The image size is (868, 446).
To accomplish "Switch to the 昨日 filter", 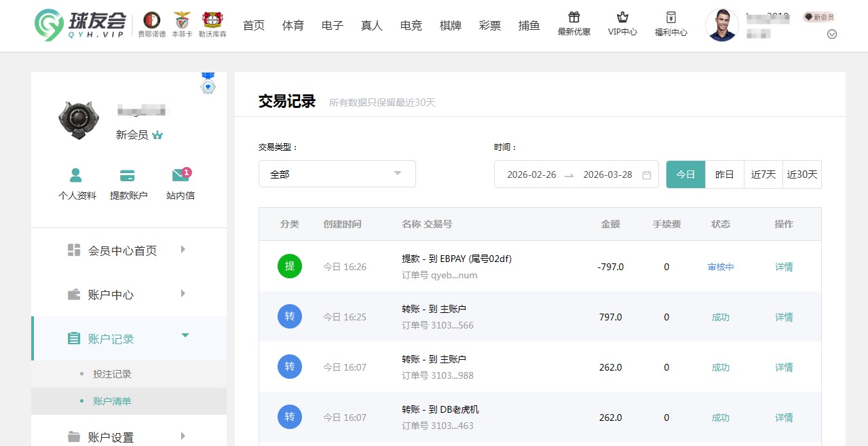I will [x=724, y=174].
